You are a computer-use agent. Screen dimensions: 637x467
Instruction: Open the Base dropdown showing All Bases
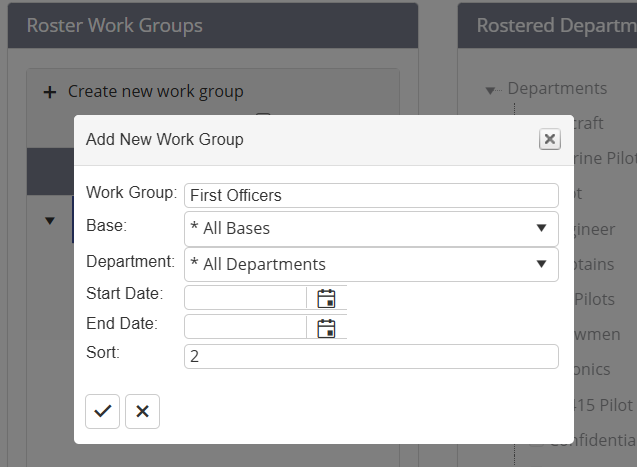[x=371, y=228]
